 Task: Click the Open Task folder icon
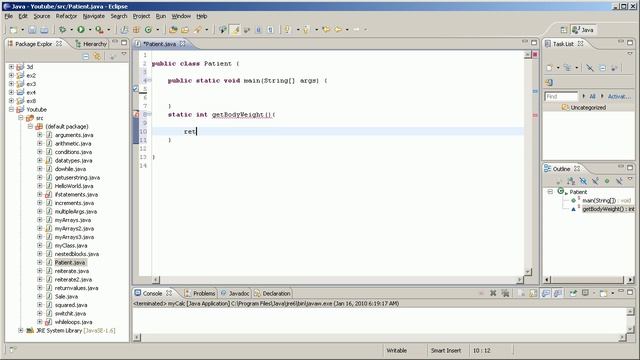pyautogui.click(x=185, y=30)
